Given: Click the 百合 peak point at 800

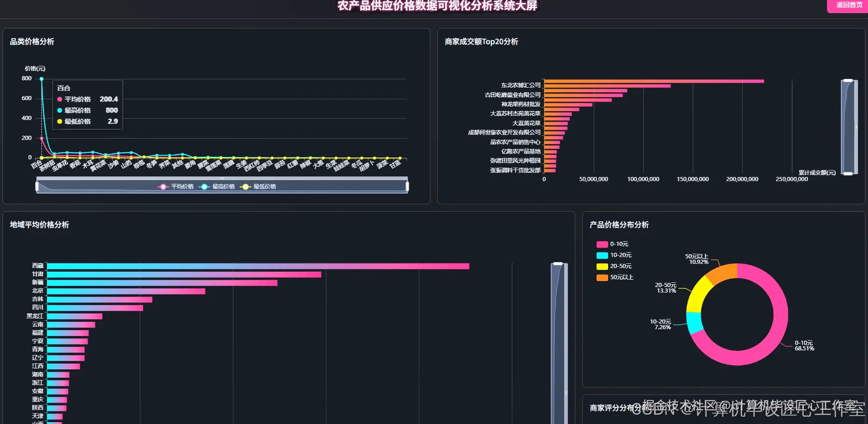Looking at the screenshot, I should point(42,79).
